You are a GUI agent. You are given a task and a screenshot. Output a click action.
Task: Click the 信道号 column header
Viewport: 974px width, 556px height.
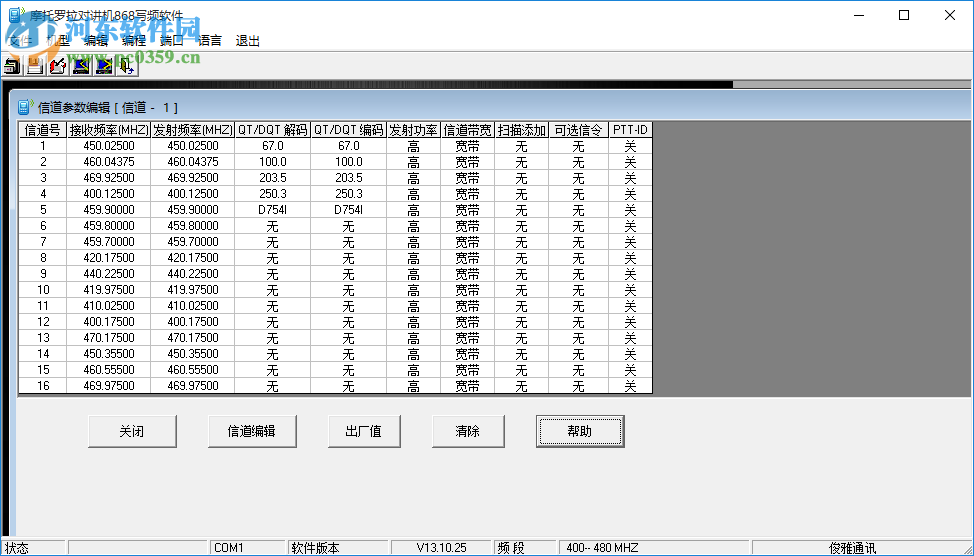pyautogui.click(x=43, y=130)
